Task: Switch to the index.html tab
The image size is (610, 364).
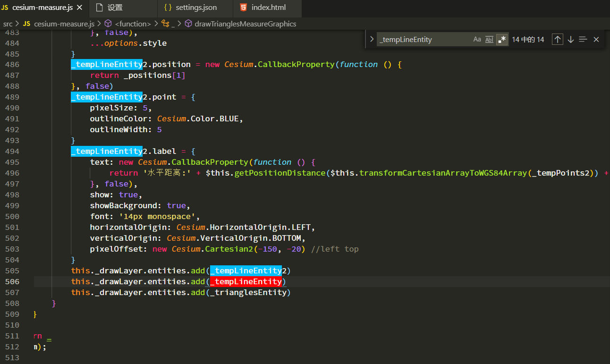Action: [268, 8]
